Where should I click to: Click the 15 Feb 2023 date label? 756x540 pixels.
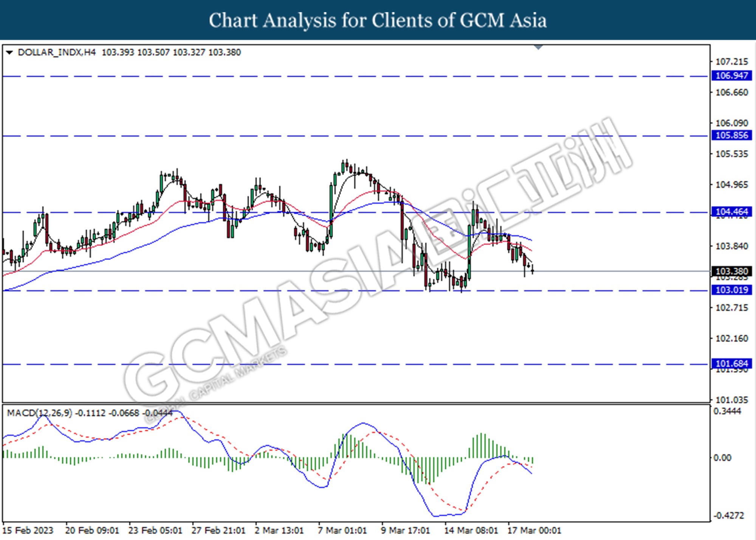point(28,530)
